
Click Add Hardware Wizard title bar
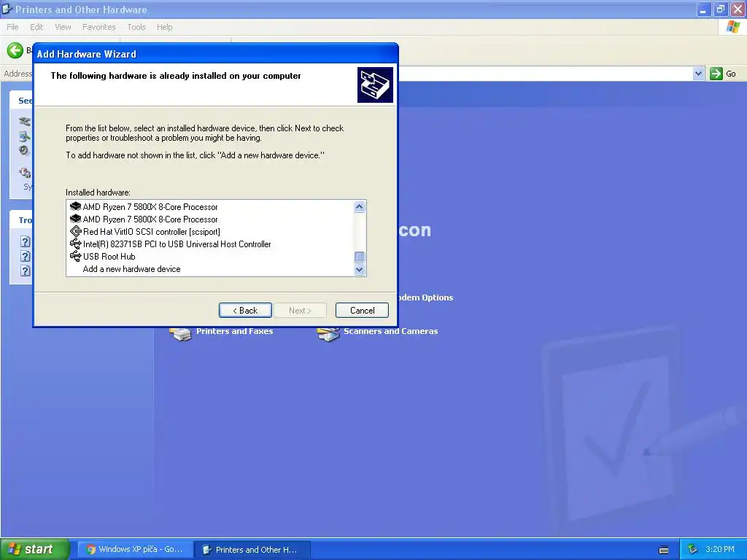[215, 54]
